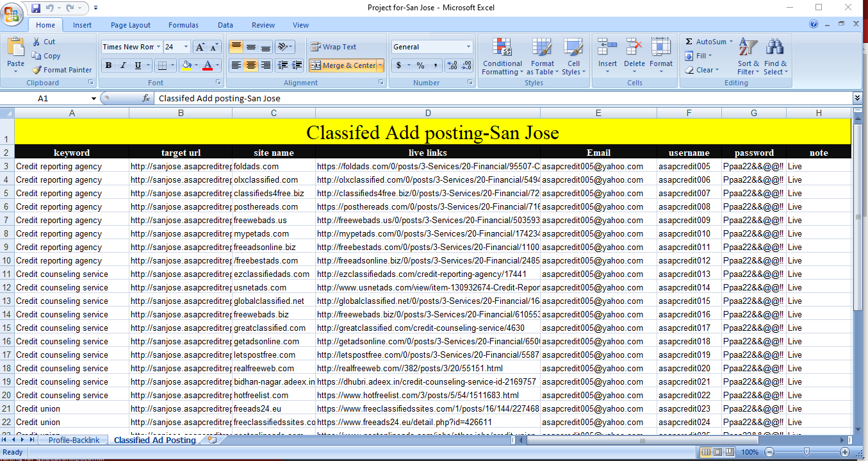The image size is (868, 461).
Task: Switch to the Formulas ribbon tab
Action: (x=183, y=25)
